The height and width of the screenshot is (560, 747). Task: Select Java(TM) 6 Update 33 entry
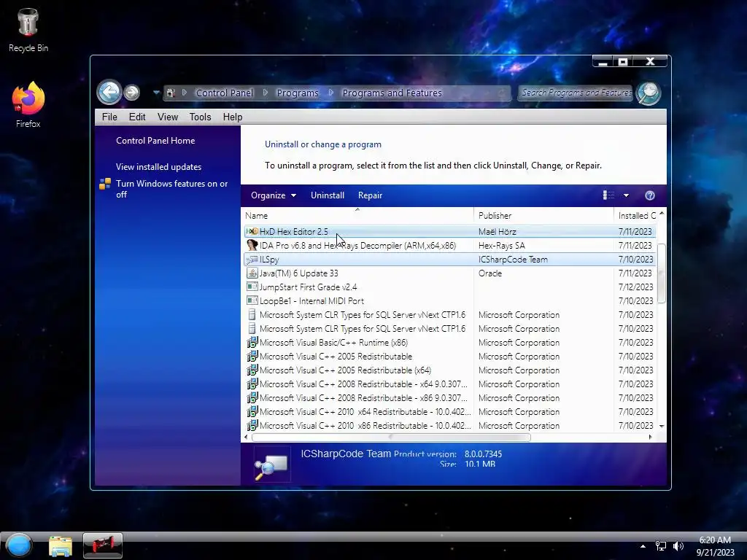tap(298, 273)
